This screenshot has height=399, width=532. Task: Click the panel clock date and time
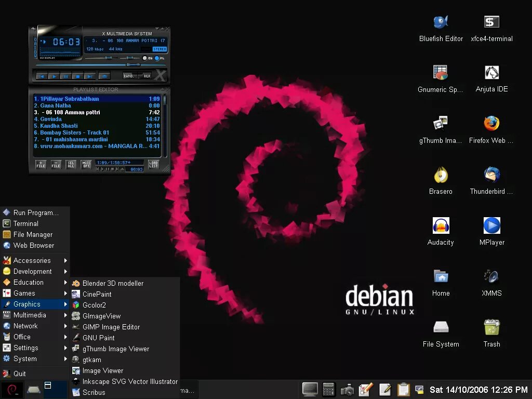point(478,390)
